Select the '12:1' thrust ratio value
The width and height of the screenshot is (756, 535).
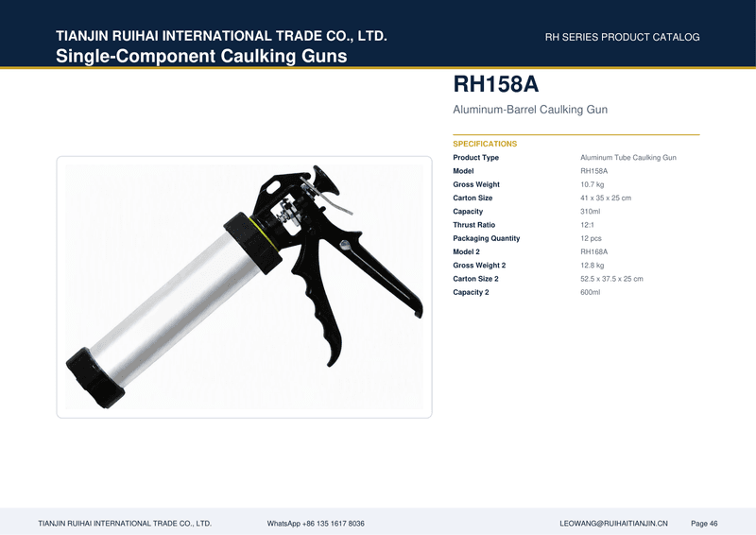(587, 225)
